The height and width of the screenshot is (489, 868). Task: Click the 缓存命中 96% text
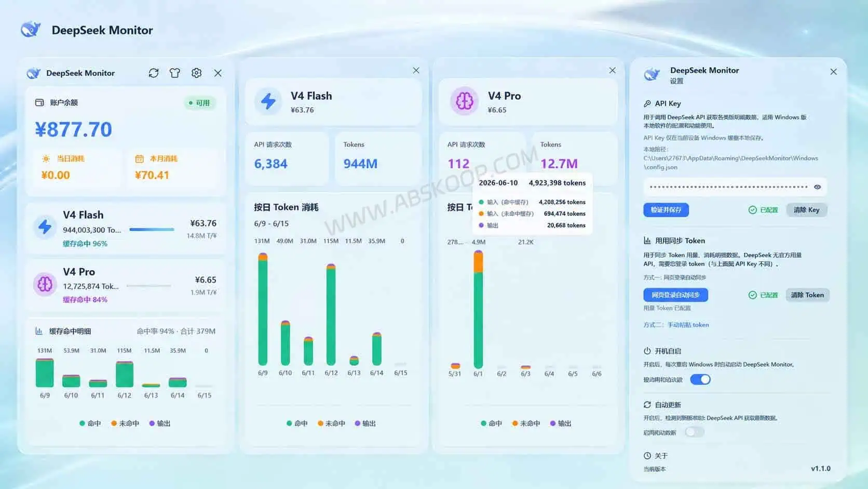click(85, 243)
